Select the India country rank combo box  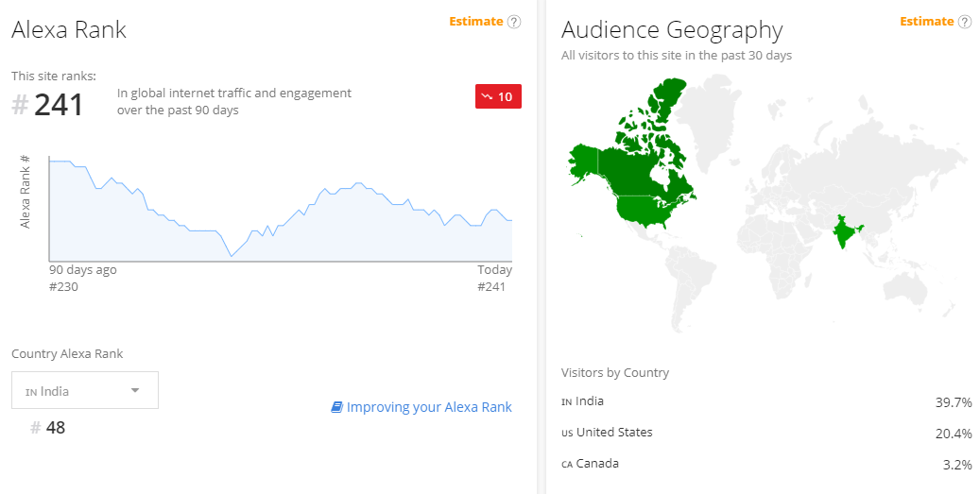pyautogui.click(x=85, y=390)
